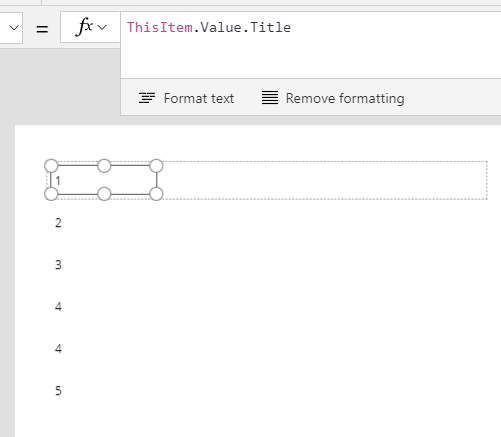Click the selected label showing 1
The width and height of the screenshot is (501, 437).
coord(104,180)
